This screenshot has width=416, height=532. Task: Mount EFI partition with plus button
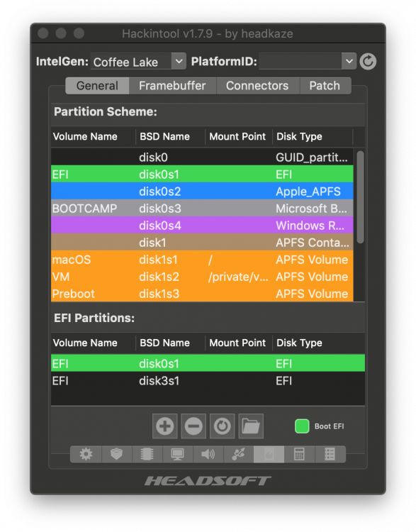(165, 426)
